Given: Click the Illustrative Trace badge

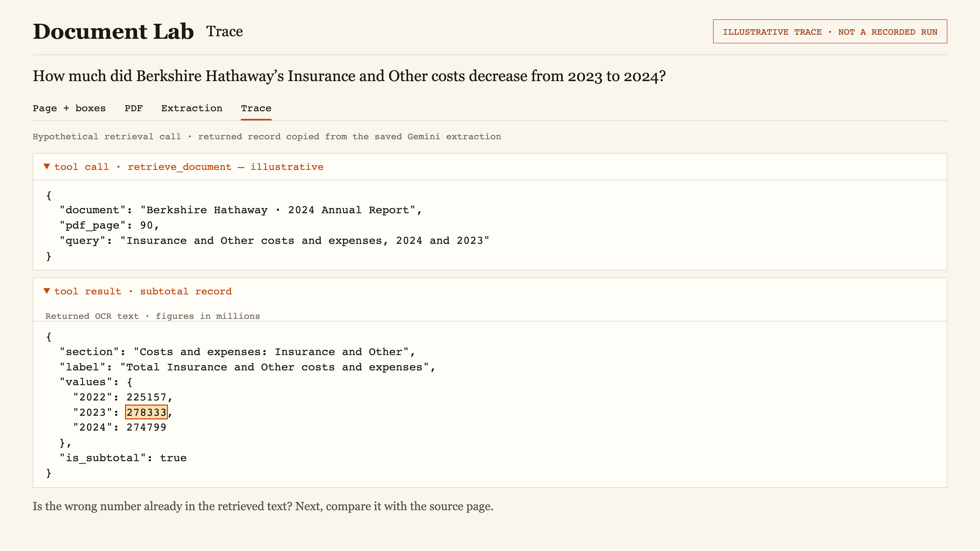Looking at the screenshot, I should (x=830, y=32).
